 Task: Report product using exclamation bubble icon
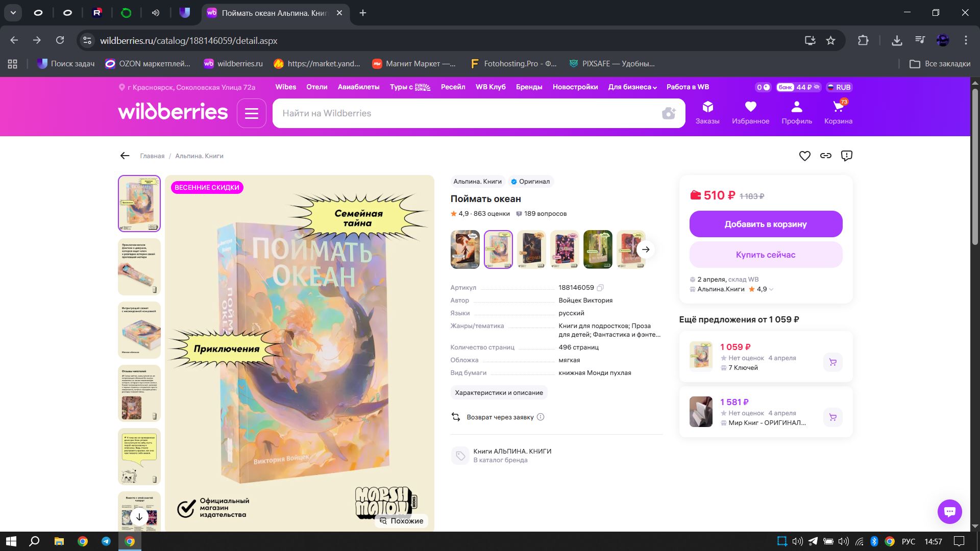[847, 156]
